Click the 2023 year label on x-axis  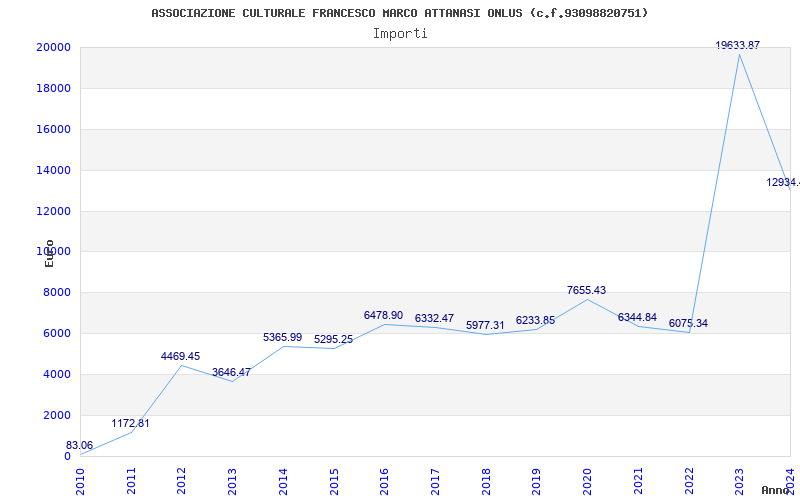pyautogui.click(x=740, y=480)
